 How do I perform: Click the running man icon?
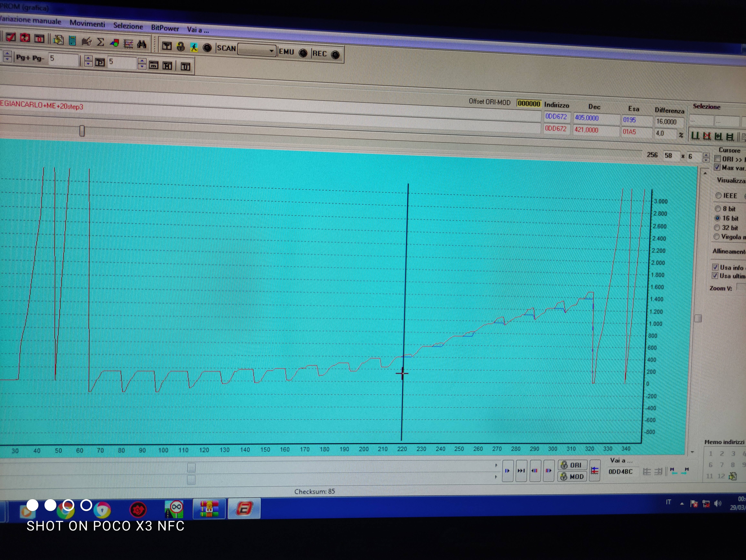(194, 47)
